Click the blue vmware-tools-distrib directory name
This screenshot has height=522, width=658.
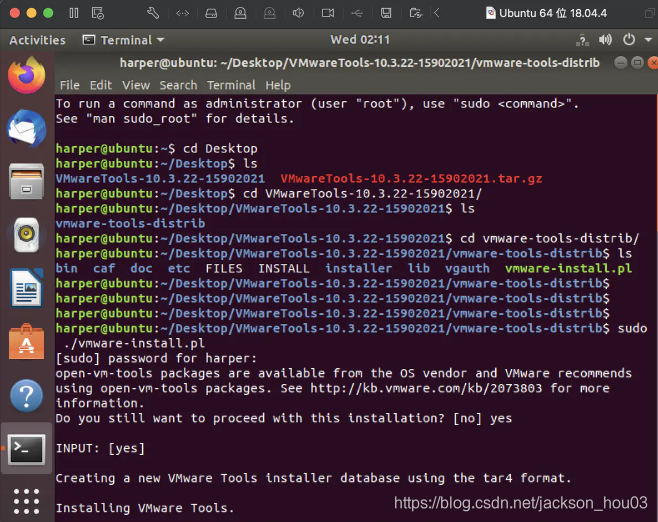tap(131, 223)
